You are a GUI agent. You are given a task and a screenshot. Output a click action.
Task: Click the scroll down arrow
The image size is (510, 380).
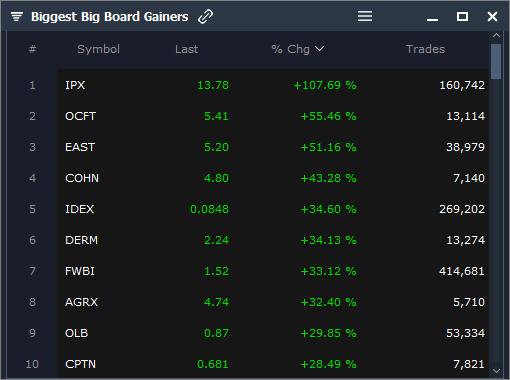pos(496,371)
